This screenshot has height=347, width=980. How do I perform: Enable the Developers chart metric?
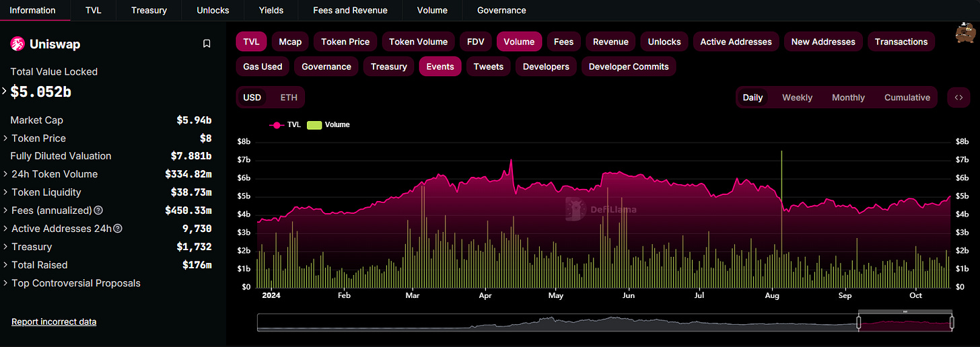546,67
